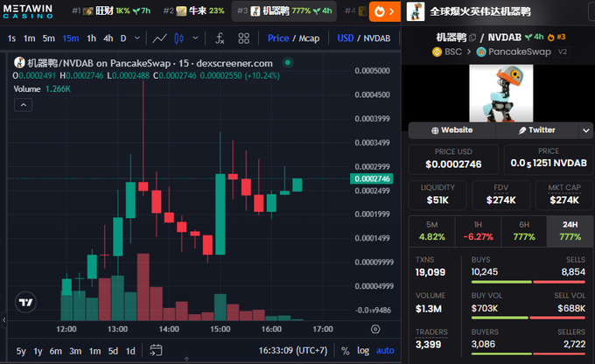Set chart range to 6m

(x=56, y=351)
